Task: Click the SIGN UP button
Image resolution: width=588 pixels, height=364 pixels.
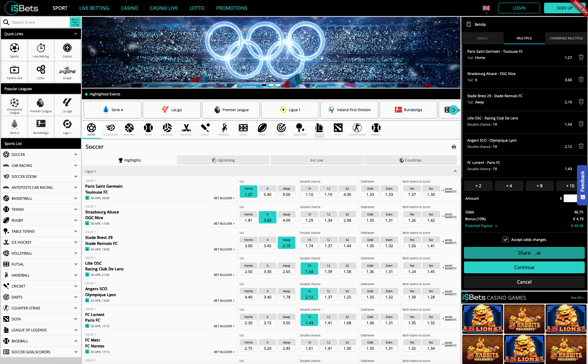Action: [565, 8]
